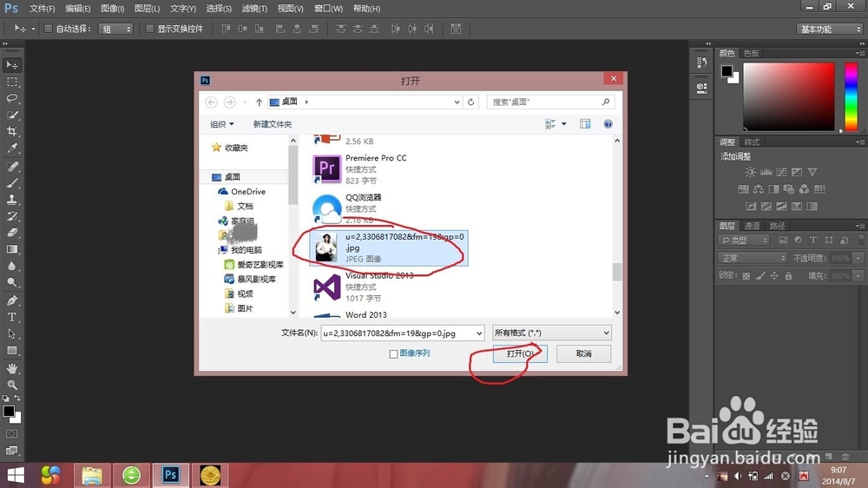Select the Lasso tool
868x488 pixels.
coord(11,99)
